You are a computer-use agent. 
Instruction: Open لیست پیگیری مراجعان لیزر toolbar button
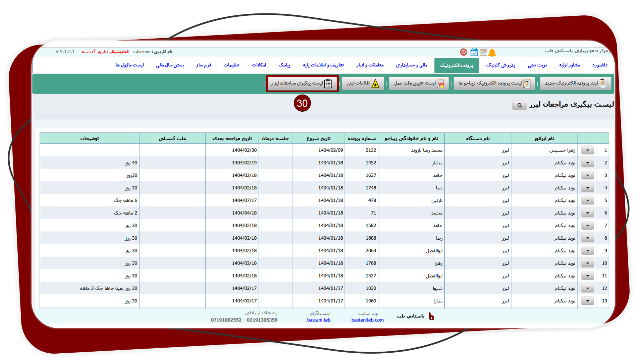(x=302, y=83)
